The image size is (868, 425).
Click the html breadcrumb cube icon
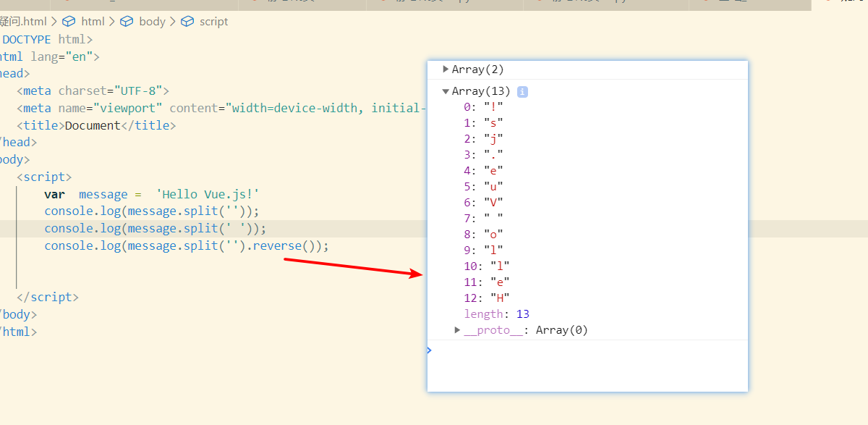[69, 22]
